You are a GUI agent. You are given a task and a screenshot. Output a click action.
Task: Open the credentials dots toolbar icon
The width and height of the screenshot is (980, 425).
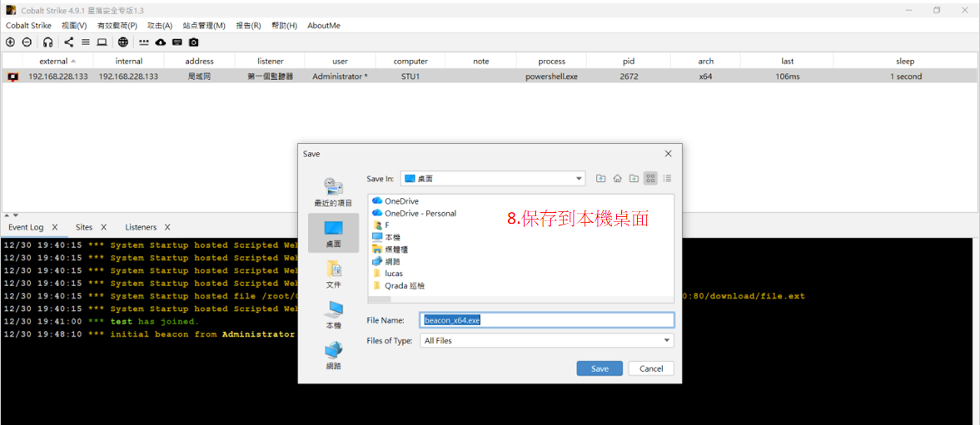coord(144,42)
